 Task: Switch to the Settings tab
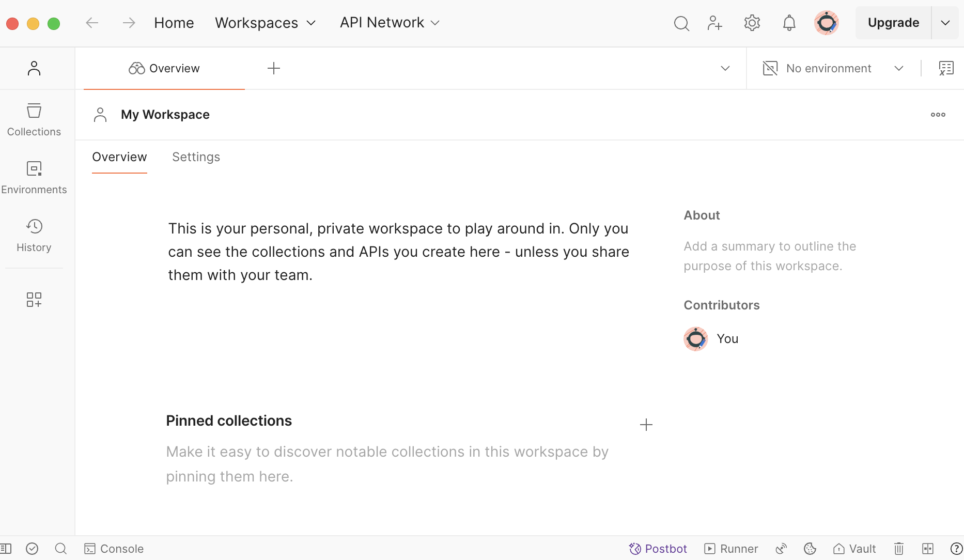pos(196,157)
